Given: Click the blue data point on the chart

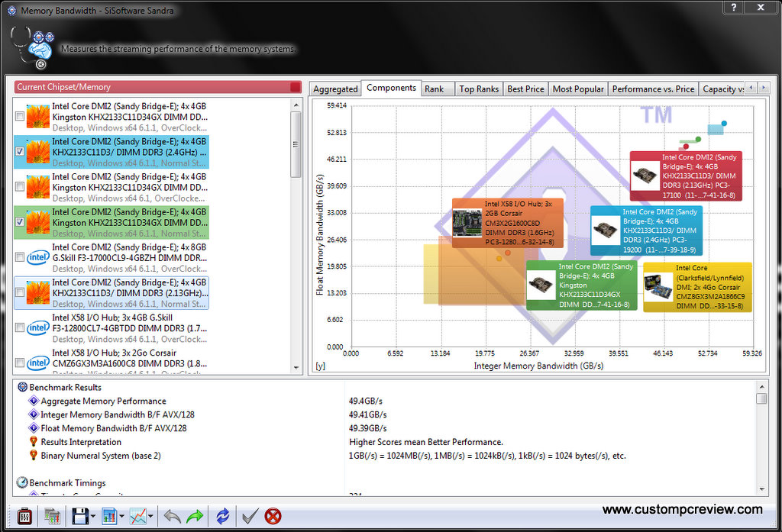Looking at the screenshot, I should click(724, 123).
